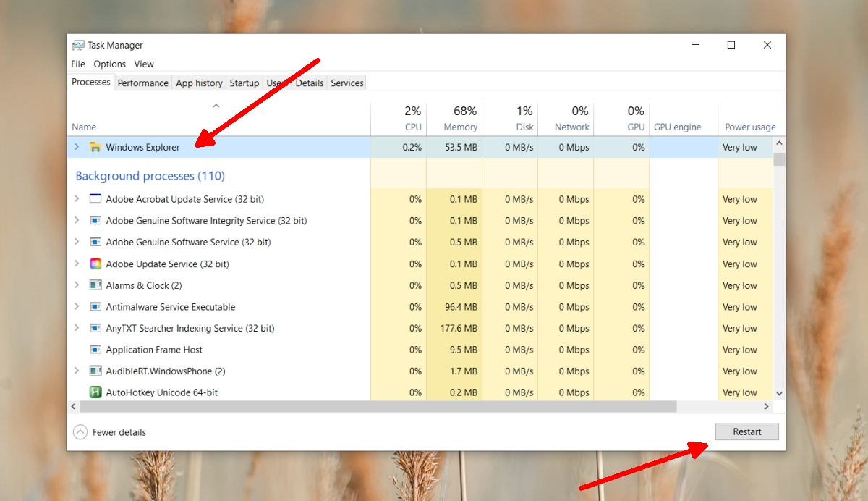This screenshot has width=868, height=501.
Task: Sort processes by CPU column
Action: pyautogui.click(x=399, y=119)
